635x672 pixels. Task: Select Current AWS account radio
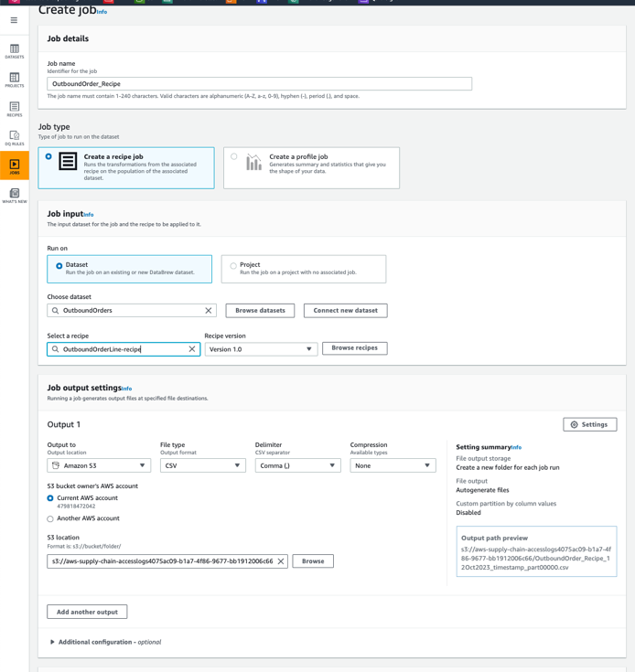point(50,498)
